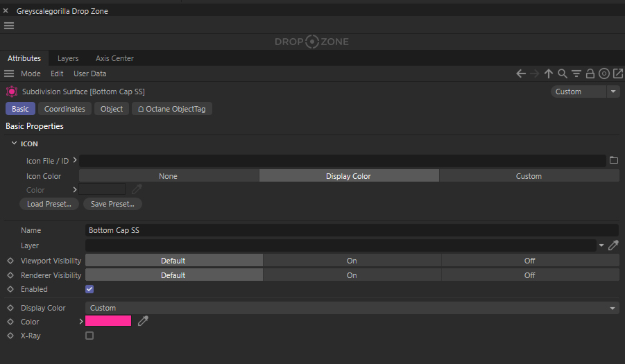Click the pink display Color swatch
625x364 pixels.
click(x=108, y=320)
